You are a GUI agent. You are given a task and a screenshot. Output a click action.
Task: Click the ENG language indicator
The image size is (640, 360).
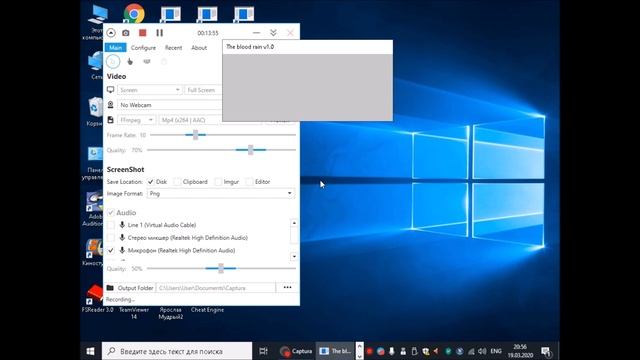[496, 351]
